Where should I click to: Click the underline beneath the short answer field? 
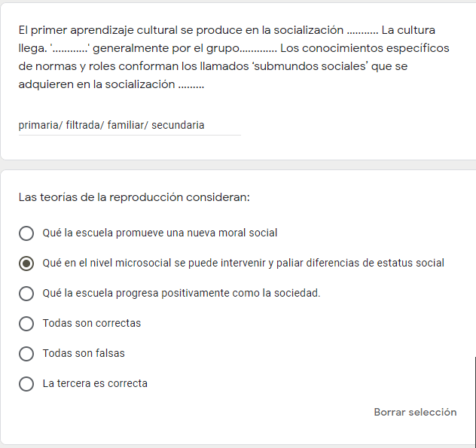pyautogui.click(x=130, y=136)
